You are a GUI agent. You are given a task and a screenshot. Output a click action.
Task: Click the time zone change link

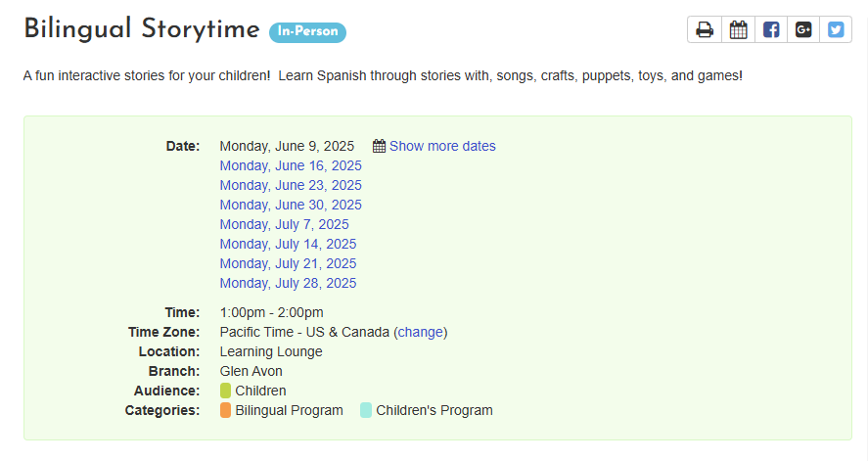pyautogui.click(x=421, y=332)
